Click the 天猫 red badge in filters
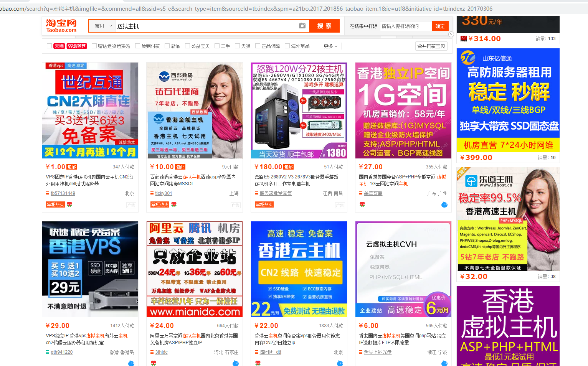The width and height of the screenshot is (588, 366). (x=59, y=46)
